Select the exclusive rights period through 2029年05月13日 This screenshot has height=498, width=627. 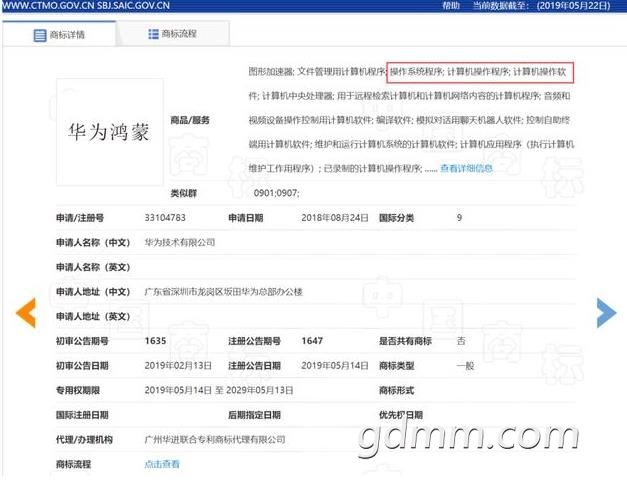click(219, 390)
